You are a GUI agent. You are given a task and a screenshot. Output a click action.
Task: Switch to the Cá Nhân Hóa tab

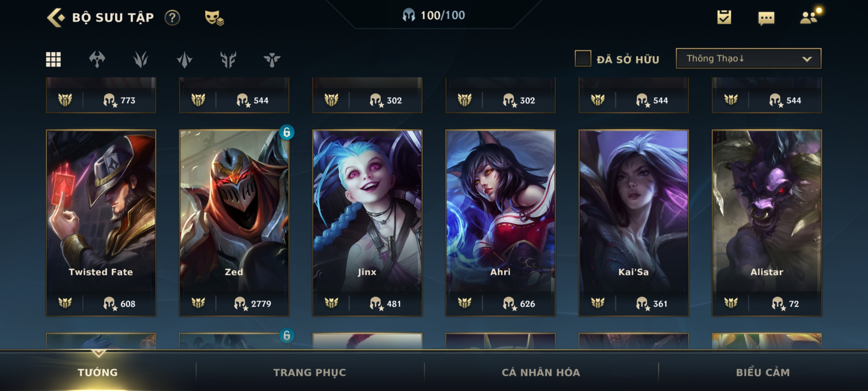coord(541,372)
